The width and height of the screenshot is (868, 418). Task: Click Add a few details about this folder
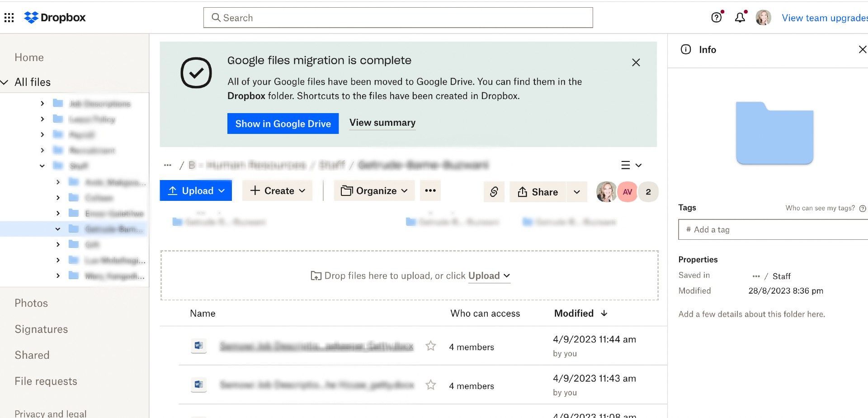click(x=751, y=314)
